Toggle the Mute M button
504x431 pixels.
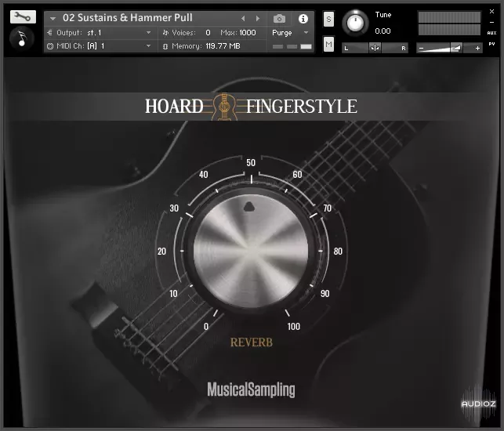click(x=328, y=44)
